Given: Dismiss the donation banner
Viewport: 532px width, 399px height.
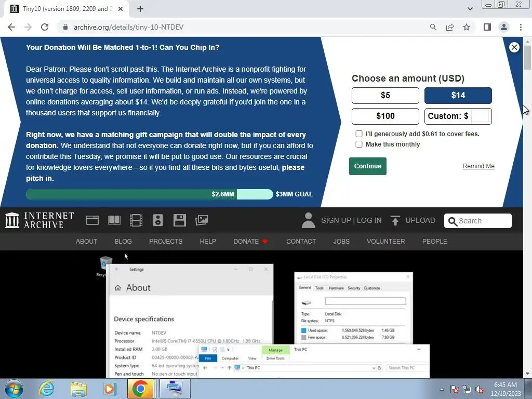Looking at the screenshot, I should click(514, 47).
